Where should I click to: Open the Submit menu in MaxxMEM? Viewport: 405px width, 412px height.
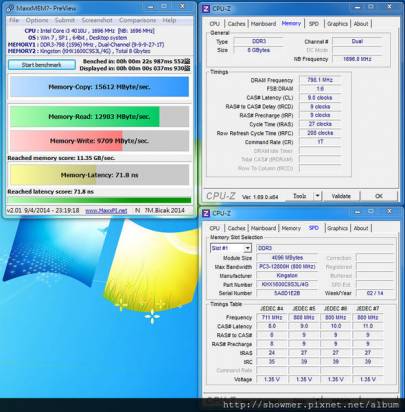(65, 20)
